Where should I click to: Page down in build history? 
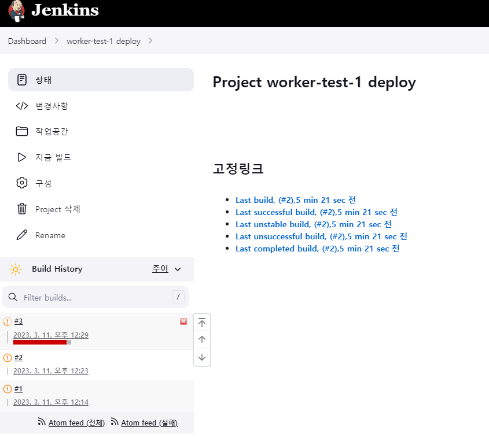pos(202,357)
